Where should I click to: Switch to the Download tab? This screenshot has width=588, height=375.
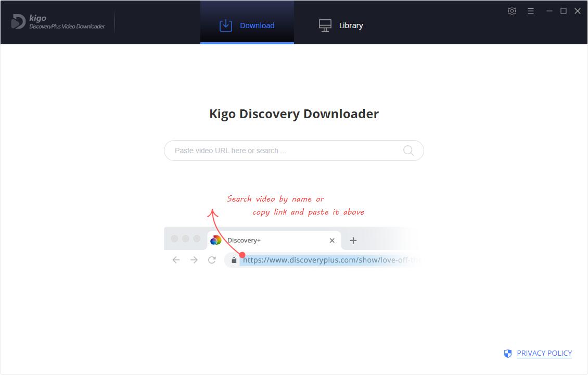[247, 22]
